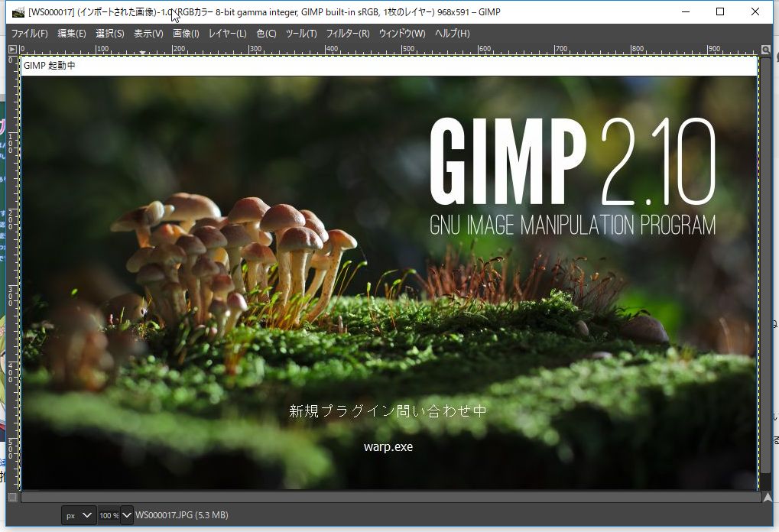
Task: Click the window title bar text
Action: point(265,12)
